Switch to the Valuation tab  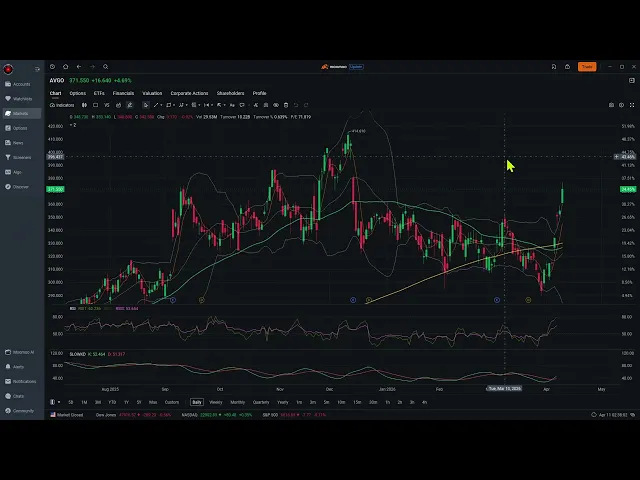pos(152,93)
